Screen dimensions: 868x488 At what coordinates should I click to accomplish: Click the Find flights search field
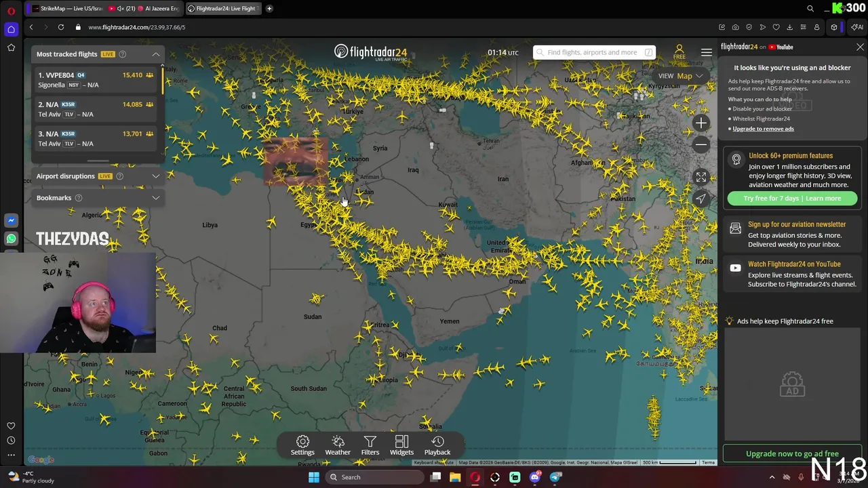594,52
